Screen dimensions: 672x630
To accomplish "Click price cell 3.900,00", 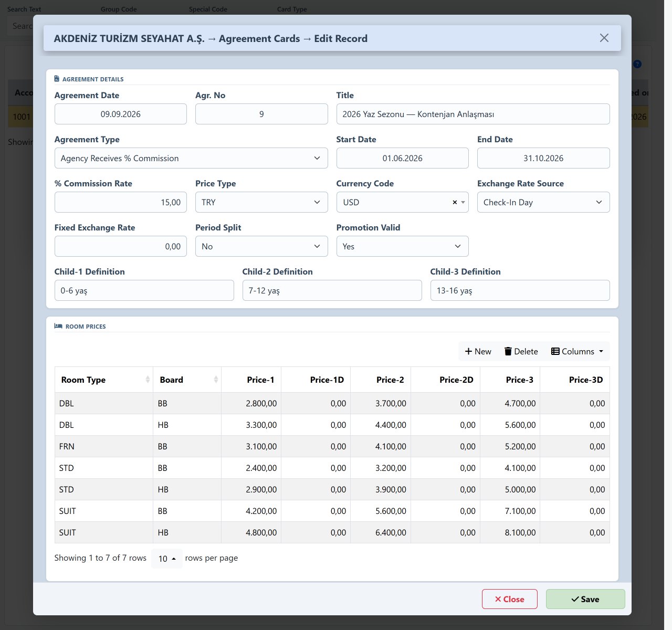I will (381, 489).
